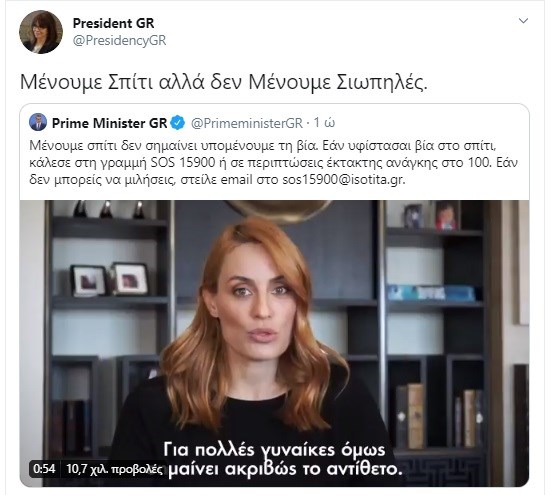
Task: Click the 'Για πολλές γυναίκες όμως' subtitle line
Action: tap(274, 450)
